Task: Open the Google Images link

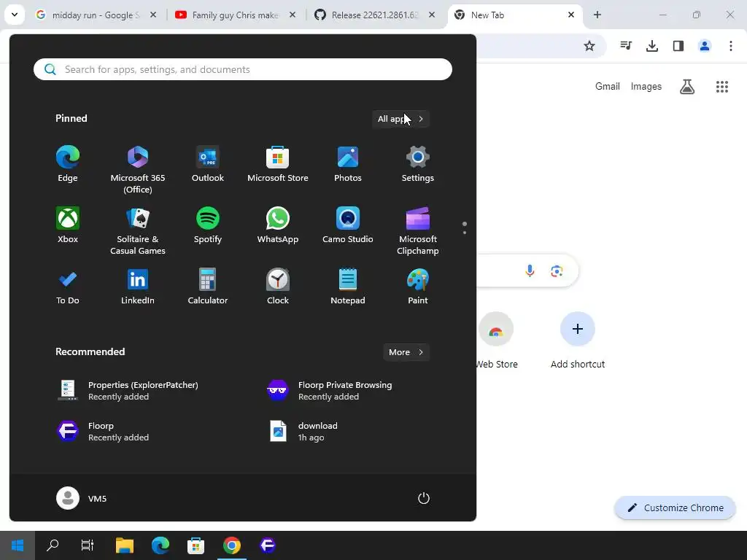Action: click(x=646, y=86)
